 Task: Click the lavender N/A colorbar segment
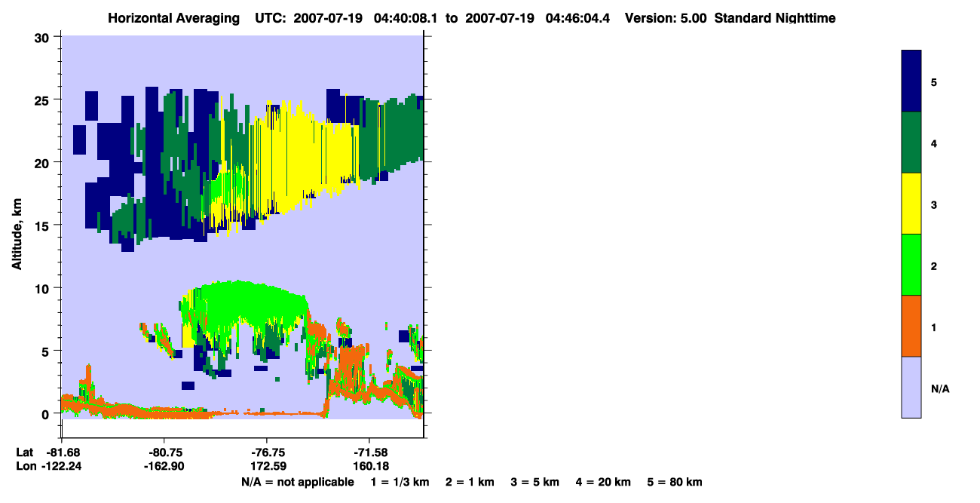pyautogui.click(x=911, y=387)
